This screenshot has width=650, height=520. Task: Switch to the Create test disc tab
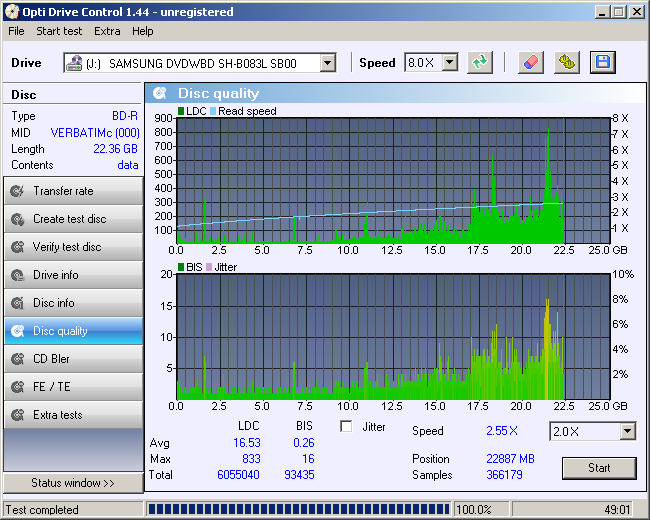[73, 219]
